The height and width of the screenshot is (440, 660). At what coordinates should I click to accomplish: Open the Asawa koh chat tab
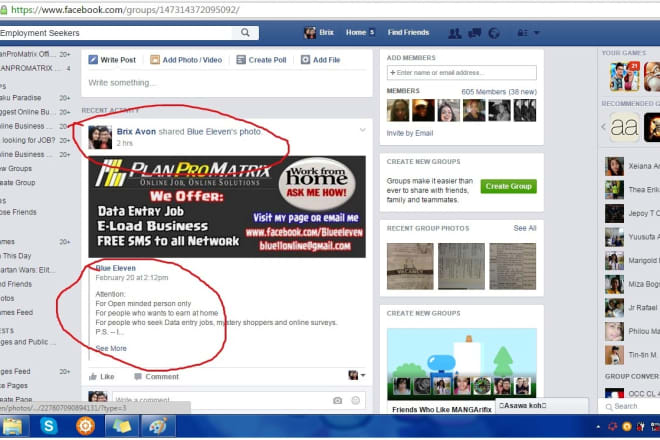pos(541,405)
